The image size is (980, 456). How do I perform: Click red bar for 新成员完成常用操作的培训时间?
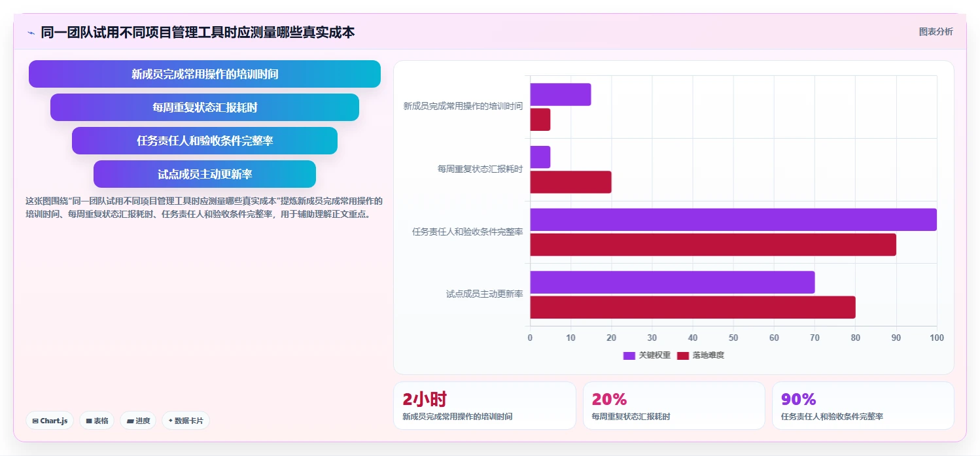point(540,119)
